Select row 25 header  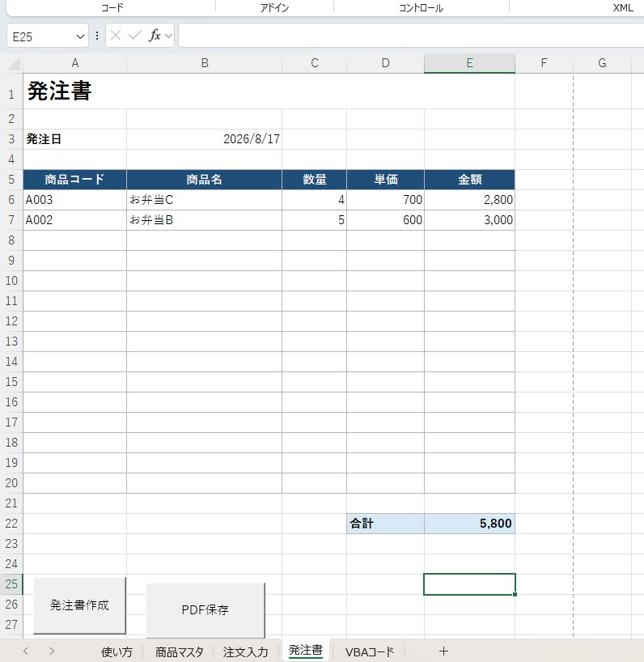[x=11, y=584]
